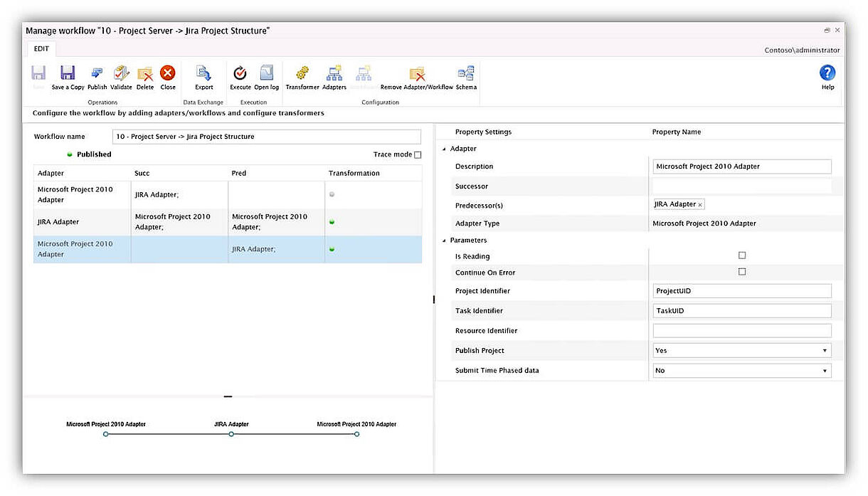Click the Property Settings column header
Screen dimensions: 868x496
(x=483, y=132)
